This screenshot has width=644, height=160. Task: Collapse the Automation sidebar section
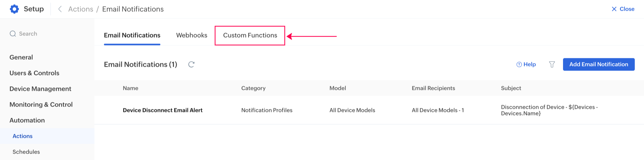[27, 120]
